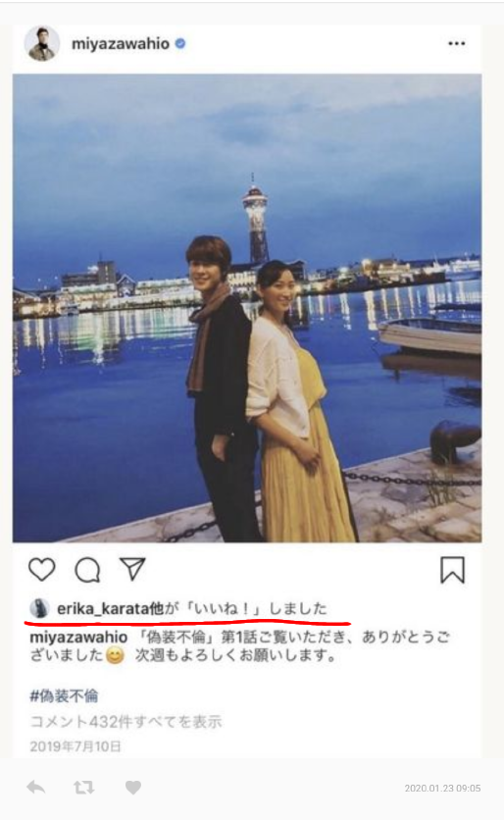Open the harbor couple photo
This screenshot has height=820, width=504.
point(247,308)
